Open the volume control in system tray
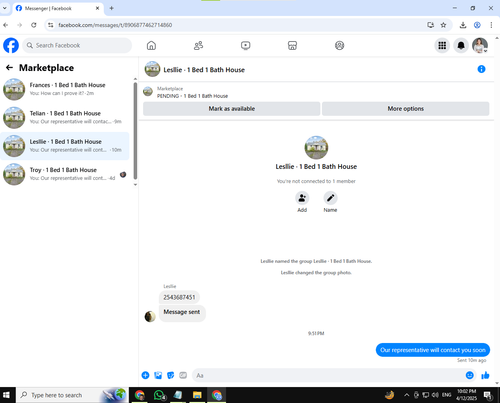 pos(435,395)
